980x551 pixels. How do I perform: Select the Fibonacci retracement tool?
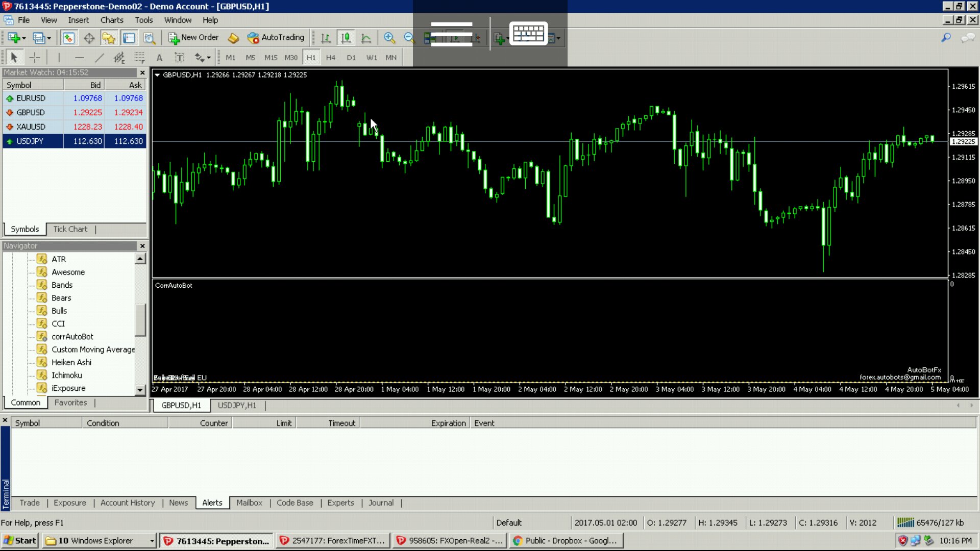pyautogui.click(x=139, y=58)
